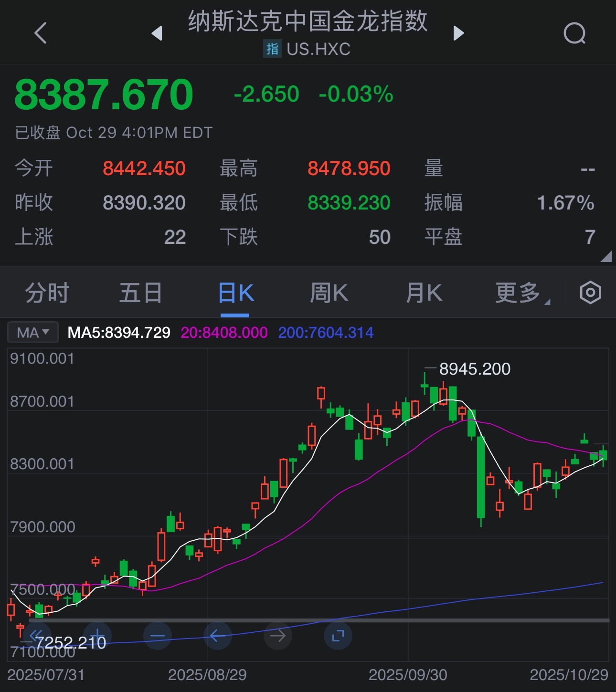Tap the 200:7604.314 moving average label
The width and height of the screenshot is (616, 692).
(326, 332)
